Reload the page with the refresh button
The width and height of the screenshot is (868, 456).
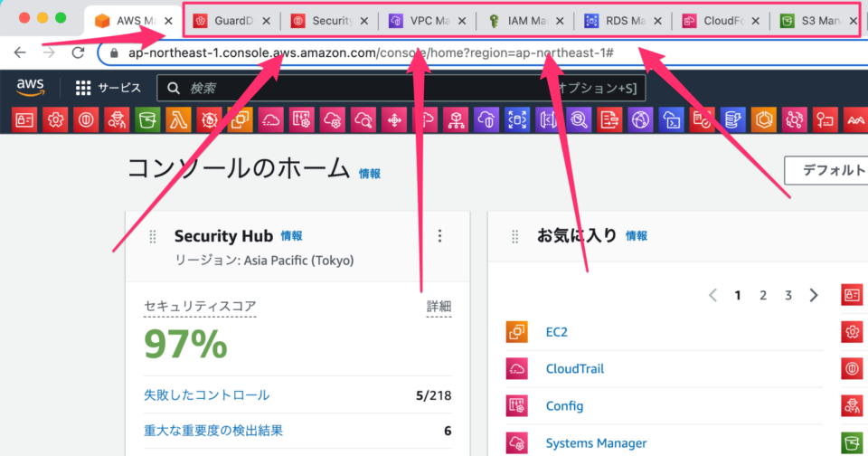tap(78, 52)
